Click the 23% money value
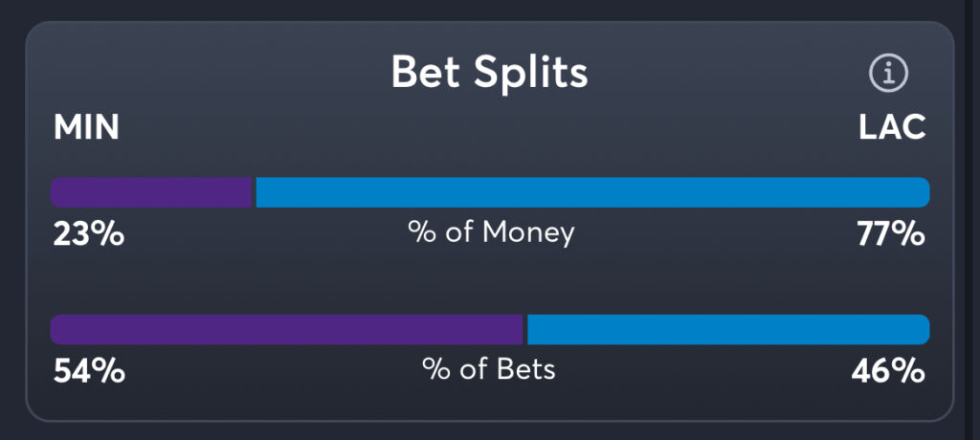Screen dimensions: 980x440 tap(88, 233)
